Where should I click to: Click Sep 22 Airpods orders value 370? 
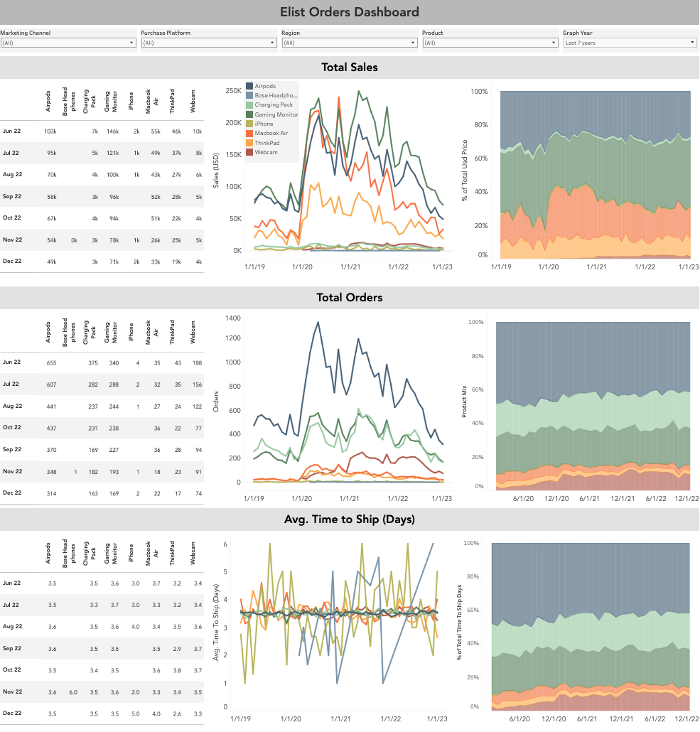[x=51, y=450]
